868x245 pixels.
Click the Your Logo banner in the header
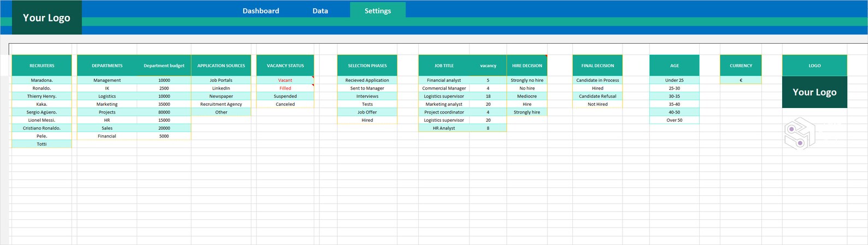click(46, 17)
